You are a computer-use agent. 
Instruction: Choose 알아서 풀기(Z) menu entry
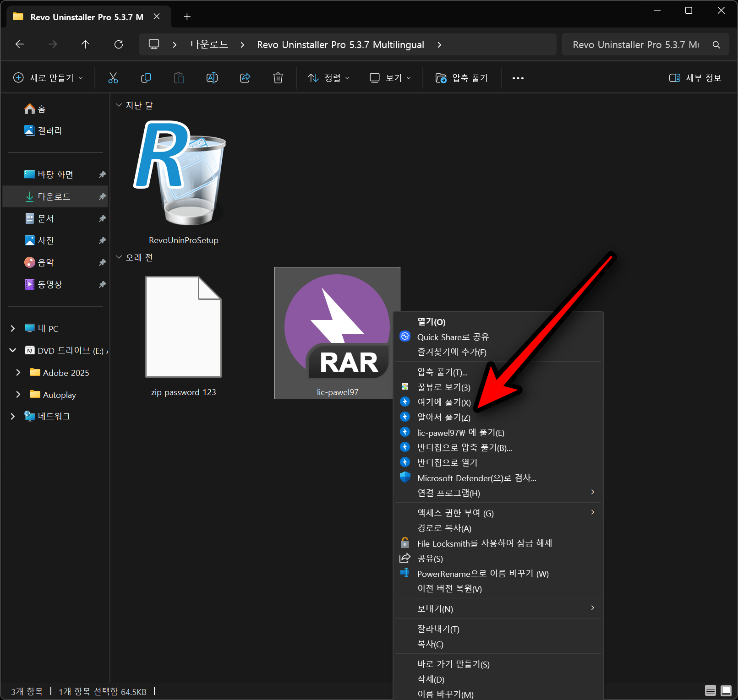pyautogui.click(x=498, y=418)
